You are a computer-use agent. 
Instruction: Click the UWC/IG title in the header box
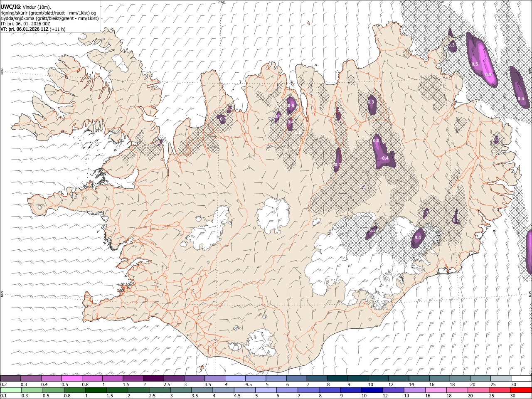[10, 7]
